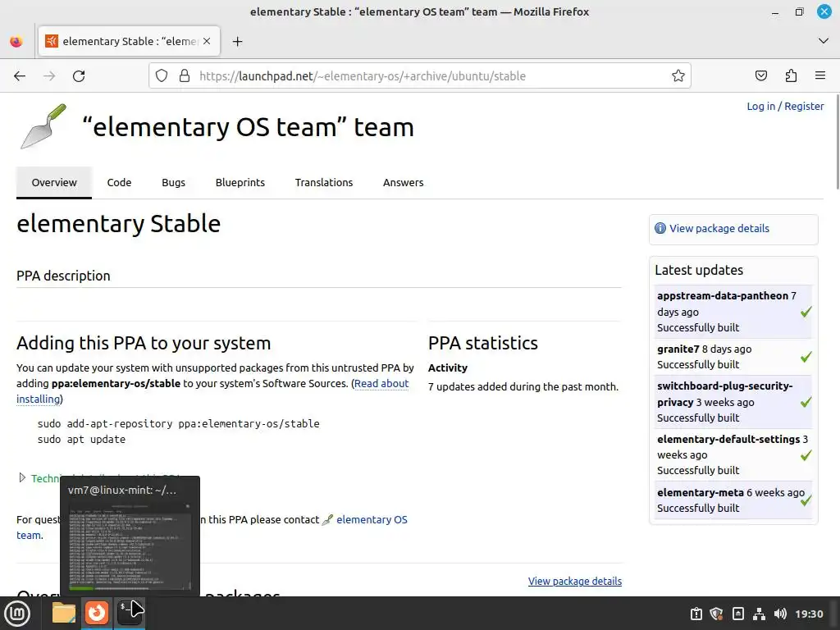Click the 19:30 clock in panel

[808, 614]
